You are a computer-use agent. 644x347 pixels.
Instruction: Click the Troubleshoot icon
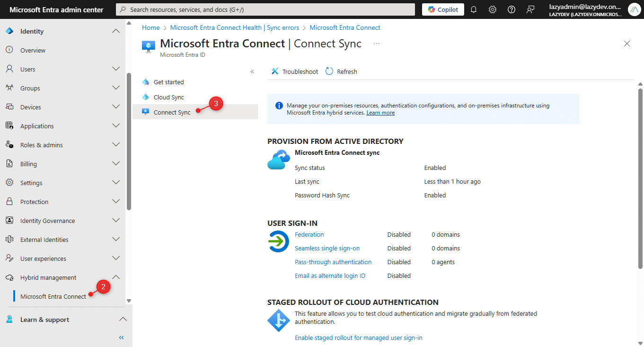click(x=274, y=71)
